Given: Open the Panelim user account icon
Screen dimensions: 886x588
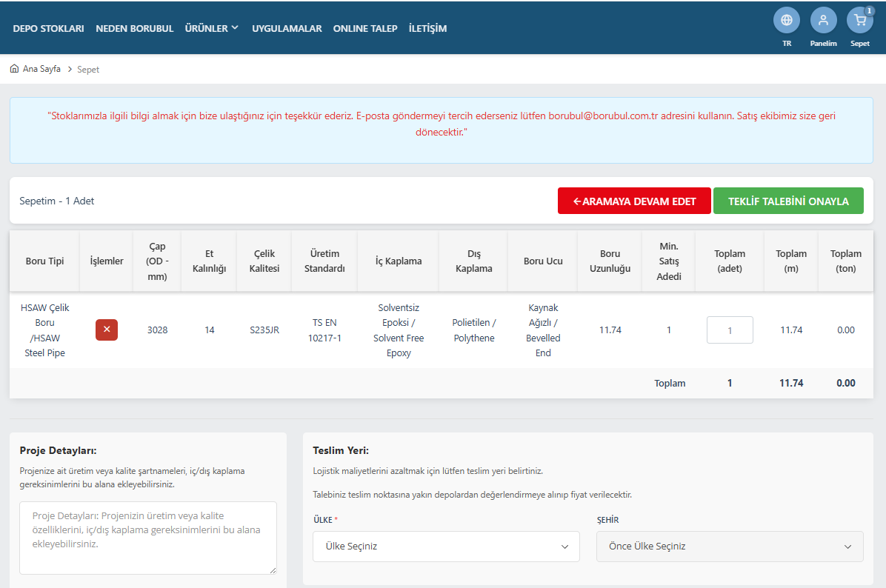Looking at the screenshot, I should click(823, 20).
